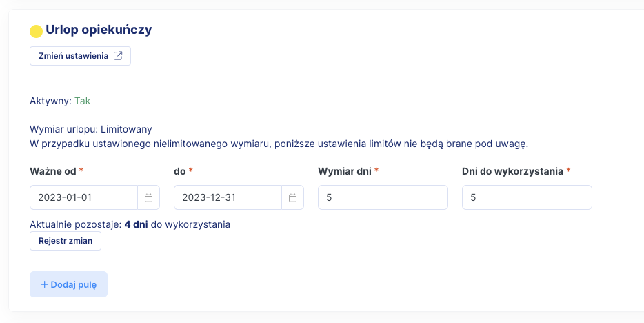Click the Urlop opiekuńczy heading

[99, 30]
